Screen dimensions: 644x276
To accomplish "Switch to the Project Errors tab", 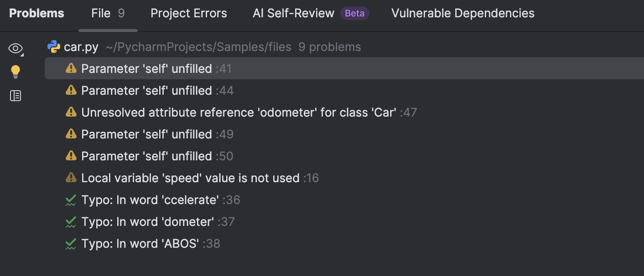I will coord(188,13).
